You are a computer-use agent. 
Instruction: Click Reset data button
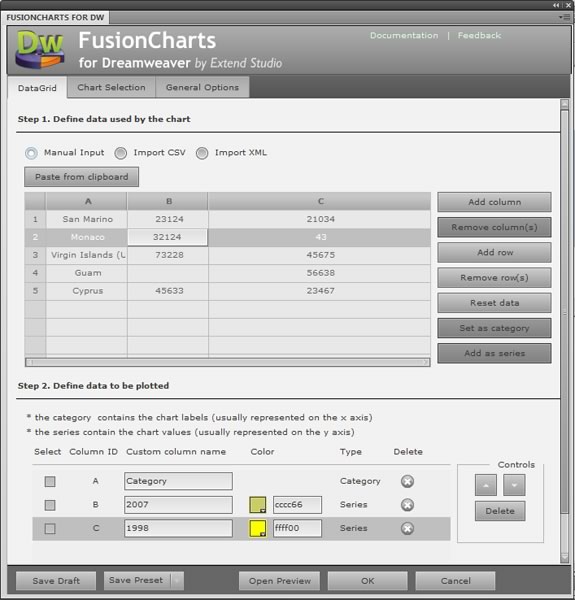click(x=494, y=303)
